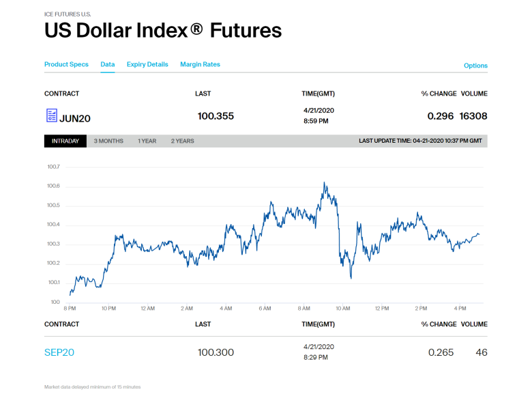Screen dimensions: 532x394
Task: Show the 3 MONTHS chart range
Action: (108, 141)
